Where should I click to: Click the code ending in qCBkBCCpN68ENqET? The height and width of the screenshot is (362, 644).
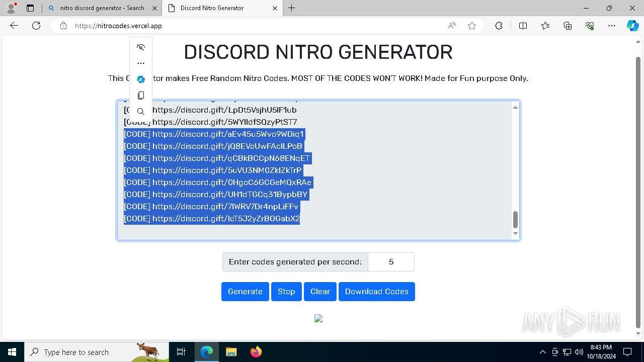[x=217, y=158]
